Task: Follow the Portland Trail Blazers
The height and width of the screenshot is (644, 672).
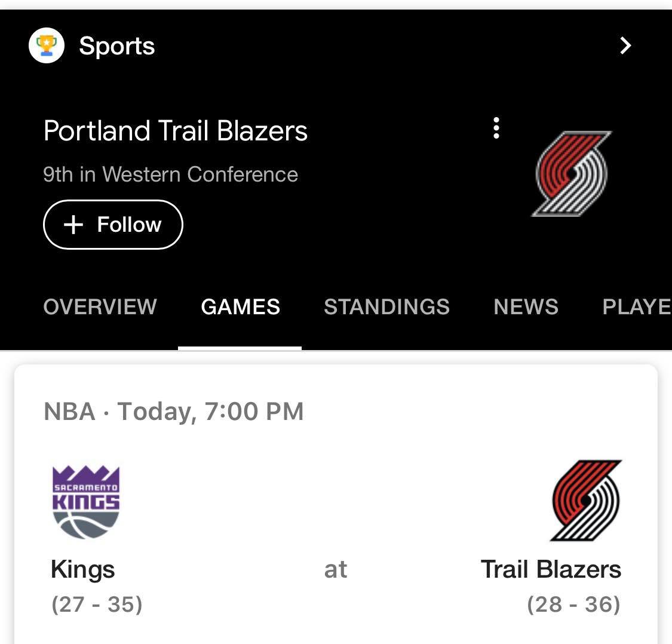Action: (x=113, y=224)
